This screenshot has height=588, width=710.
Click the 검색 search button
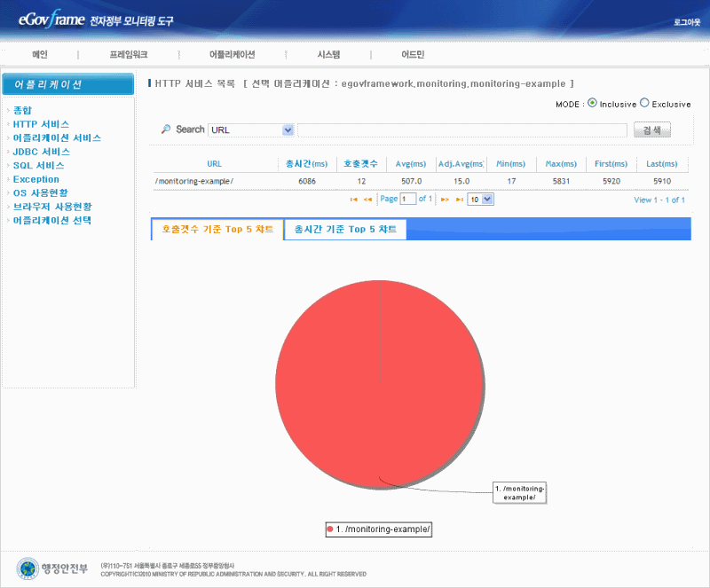point(651,130)
